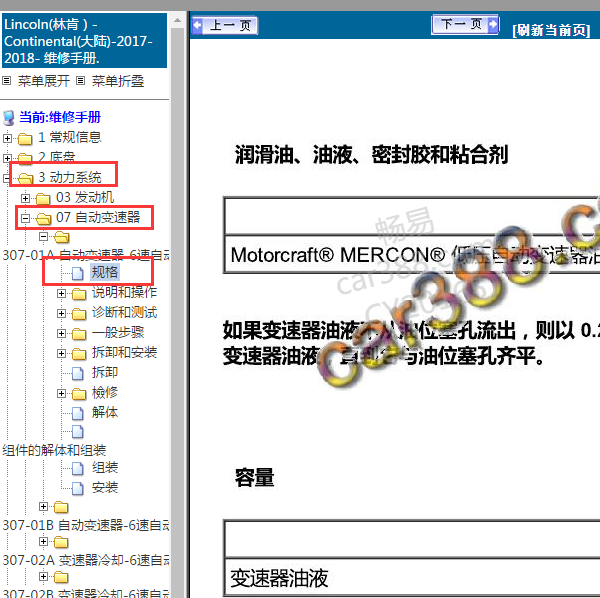Expand the 诊断和测试 folder node
The image size is (600, 598).
61,313
